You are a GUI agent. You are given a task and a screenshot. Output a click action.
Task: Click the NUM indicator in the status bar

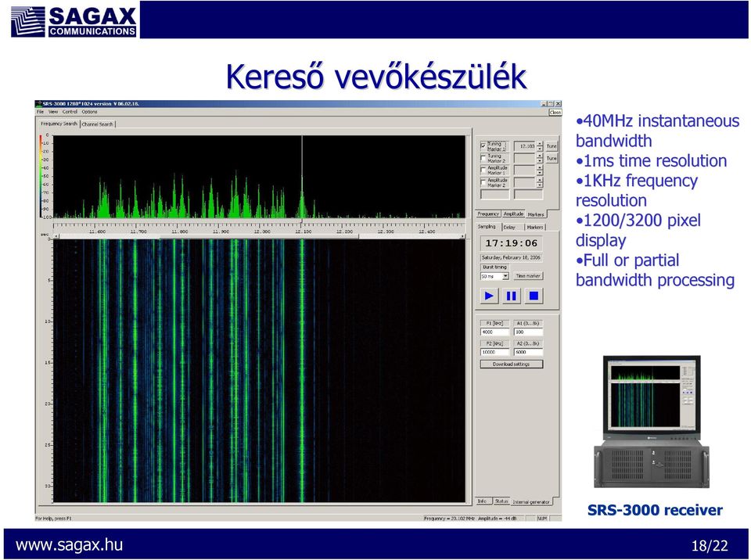click(542, 518)
